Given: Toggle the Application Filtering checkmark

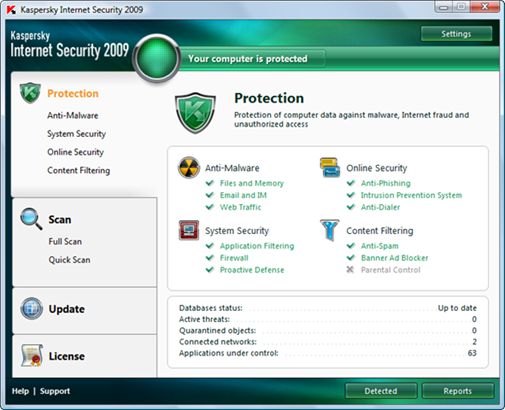Looking at the screenshot, I should tap(210, 246).
